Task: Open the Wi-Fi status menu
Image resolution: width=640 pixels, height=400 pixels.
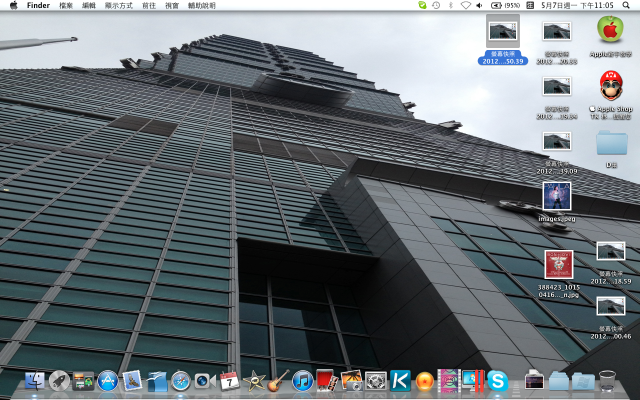Action: [465, 5]
